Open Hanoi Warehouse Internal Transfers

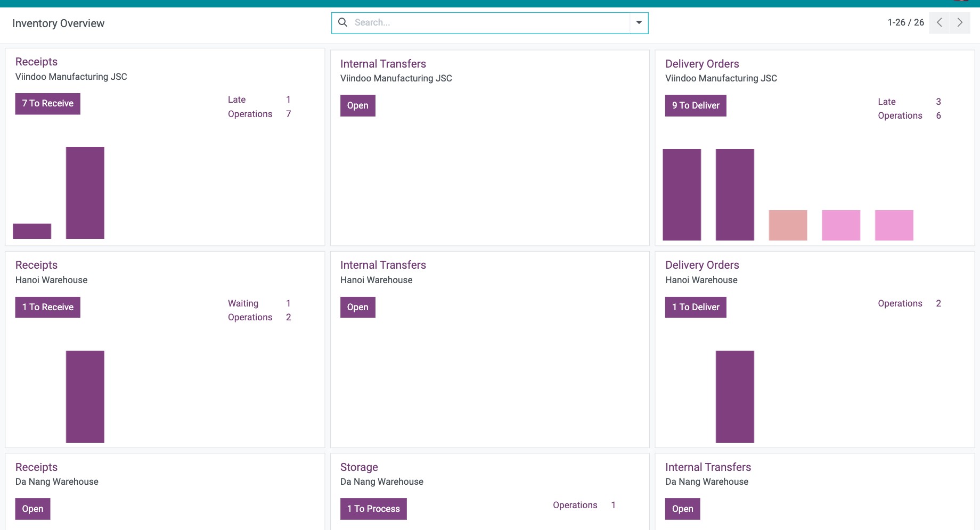pyautogui.click(x=358, y=307)
